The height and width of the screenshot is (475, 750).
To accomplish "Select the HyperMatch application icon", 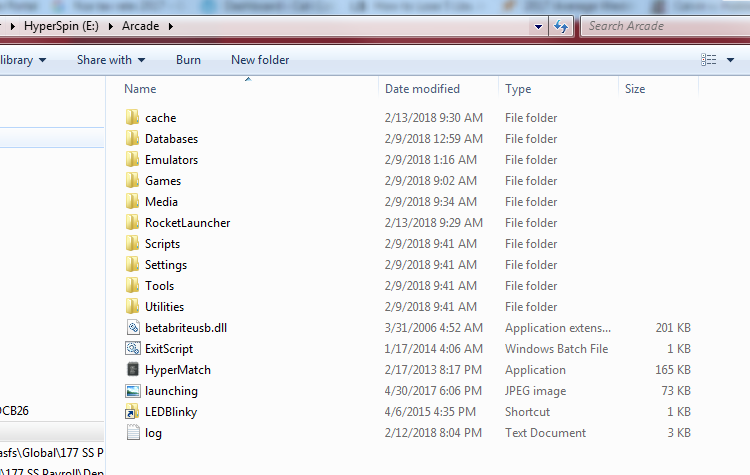I will click(x=132, y=370).
